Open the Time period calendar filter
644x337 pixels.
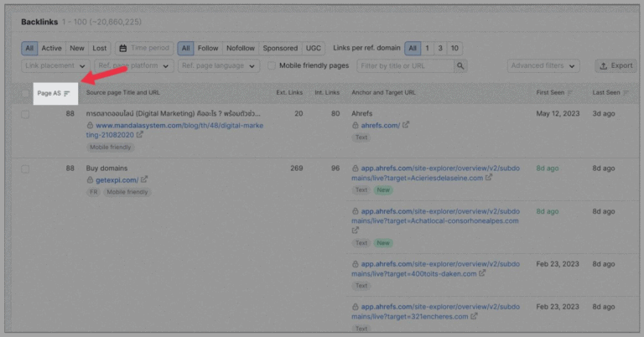click(x=144, y=48)
